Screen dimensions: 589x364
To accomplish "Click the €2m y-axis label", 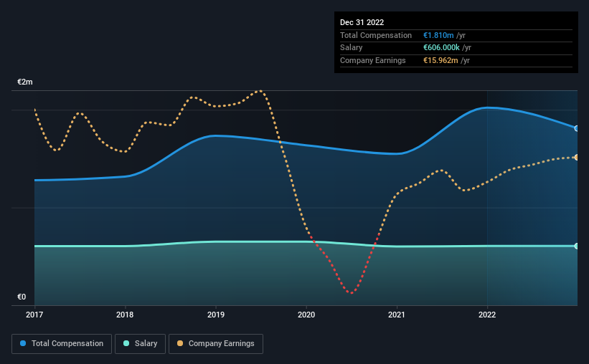I will [x=25, y=82].
